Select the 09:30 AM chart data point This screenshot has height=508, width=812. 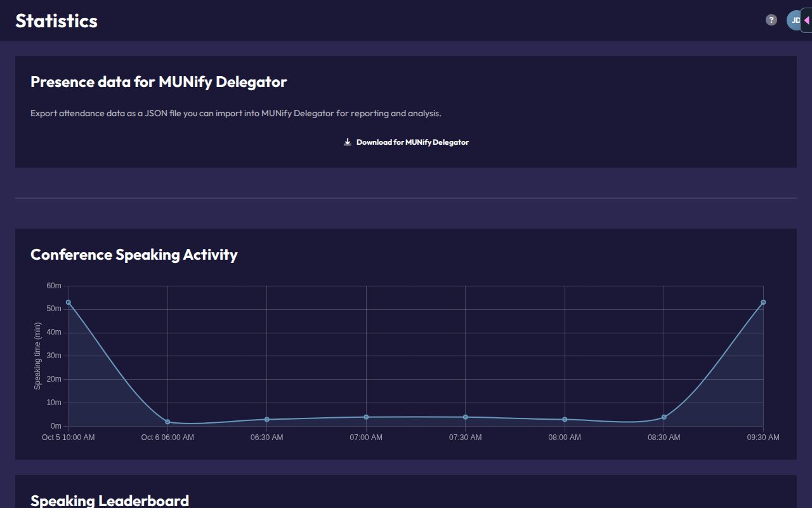coord(763,302)
